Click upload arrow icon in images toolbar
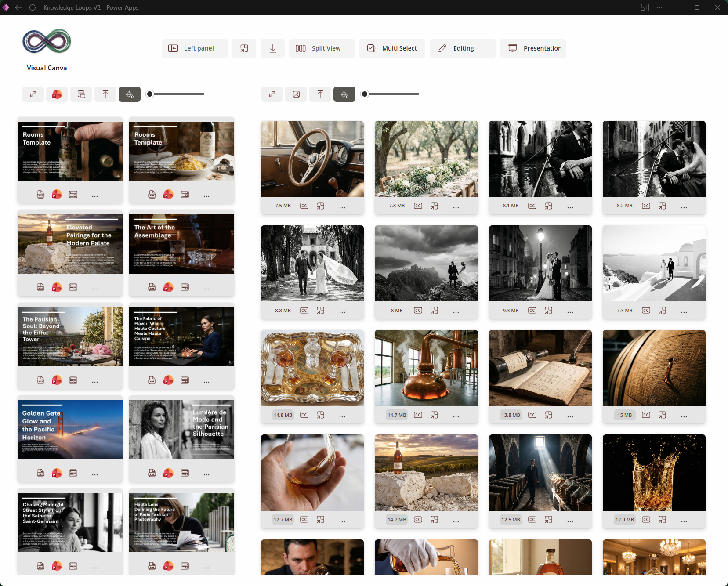 (x=320, y=94)
